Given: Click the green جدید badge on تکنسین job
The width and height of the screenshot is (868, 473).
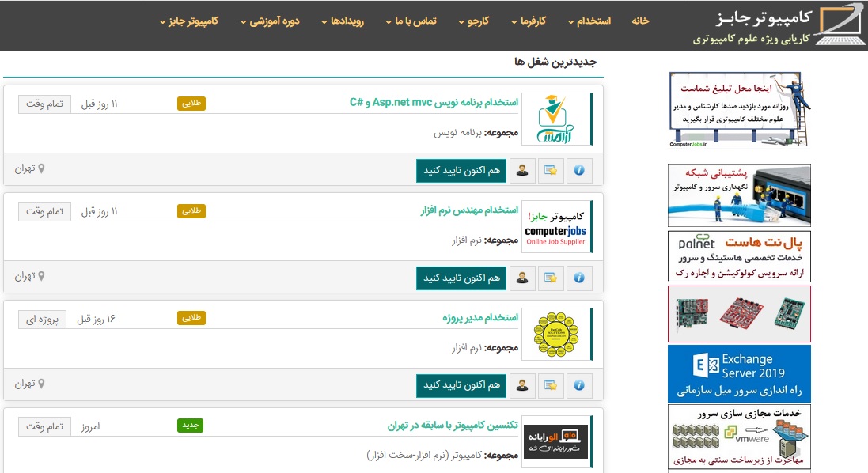Looking at the screenshot, I should click(x=191, y=425).
